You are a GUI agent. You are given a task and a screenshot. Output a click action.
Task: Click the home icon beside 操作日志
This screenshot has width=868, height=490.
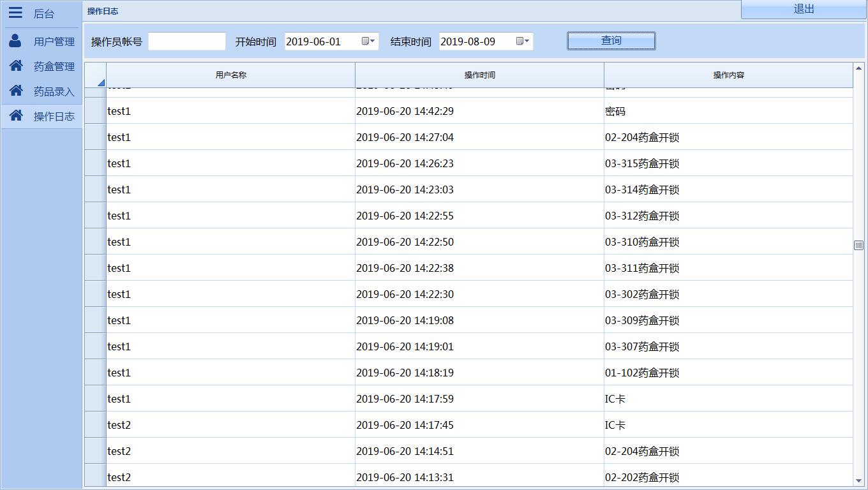coord(16,115)
